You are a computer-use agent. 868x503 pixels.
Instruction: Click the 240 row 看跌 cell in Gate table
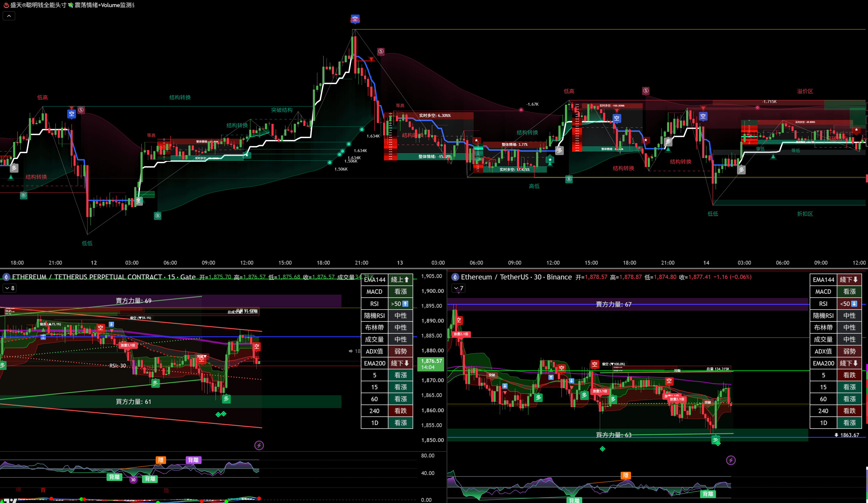[400, 411]
